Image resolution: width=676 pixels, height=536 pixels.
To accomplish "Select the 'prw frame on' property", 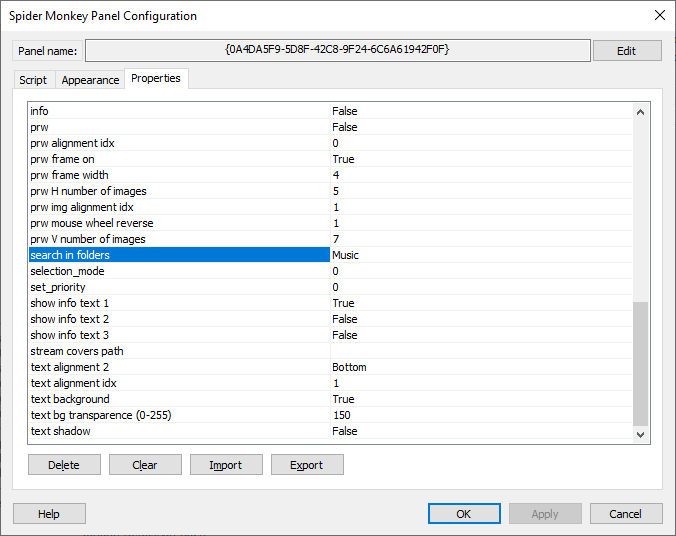I will click(178, 159).
